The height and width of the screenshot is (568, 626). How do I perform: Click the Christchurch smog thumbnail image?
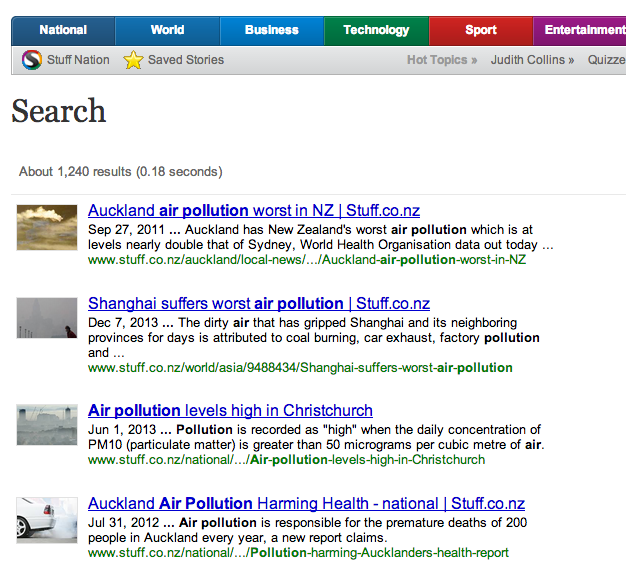(x=47, y=426)
